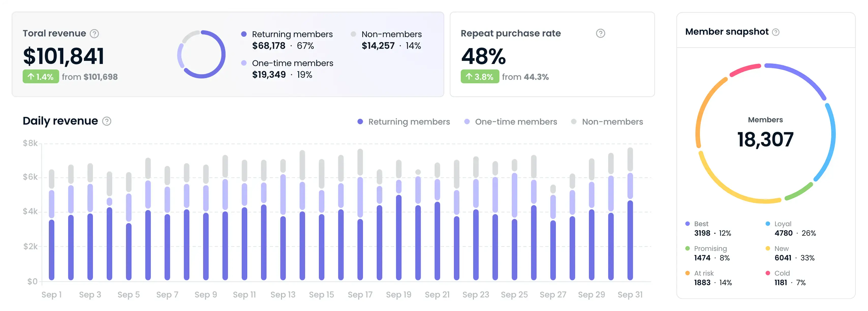The height and width of the screenshot is (311, 868).
Task: Click the Best segment dot in Member snapshot
Action: click(x=687, y=223)
